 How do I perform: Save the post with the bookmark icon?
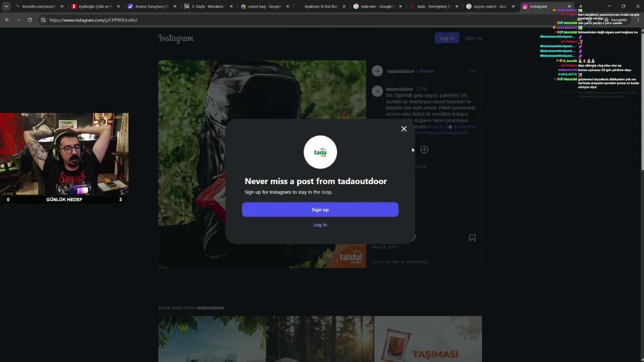pyautogui.click(x=472, y=238)
